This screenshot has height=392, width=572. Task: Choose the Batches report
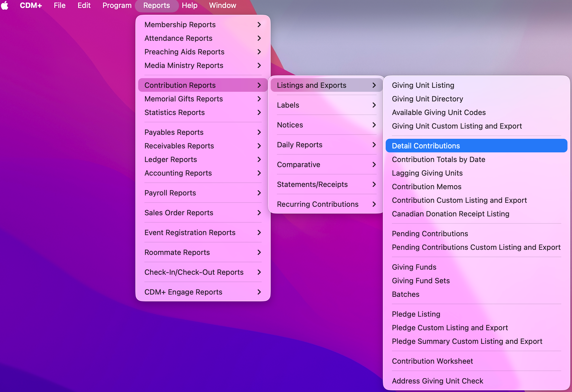coord(476,294)
